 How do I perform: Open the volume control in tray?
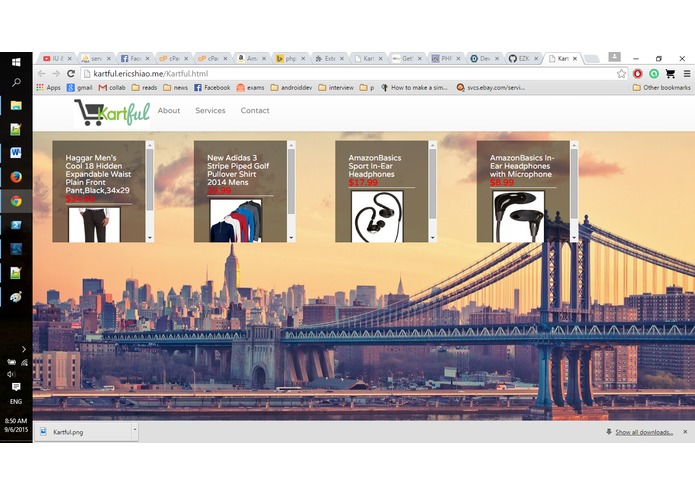pos(11,374)
